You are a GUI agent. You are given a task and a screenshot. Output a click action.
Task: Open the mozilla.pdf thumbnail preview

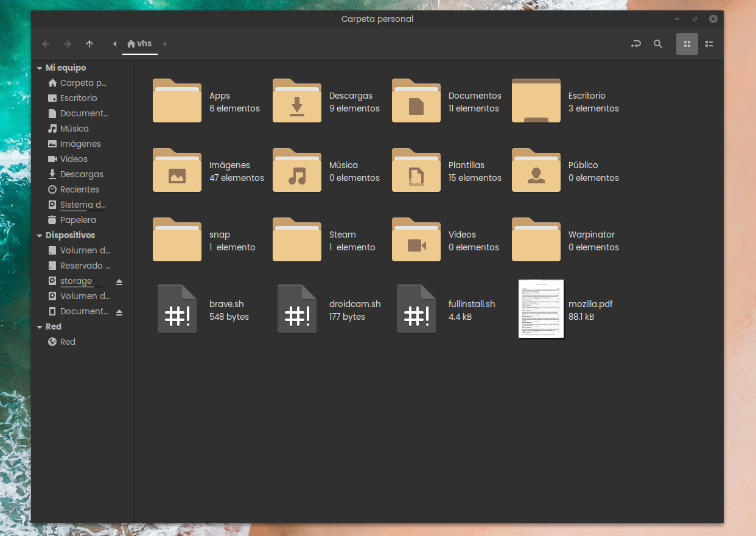tap(541, 309)
